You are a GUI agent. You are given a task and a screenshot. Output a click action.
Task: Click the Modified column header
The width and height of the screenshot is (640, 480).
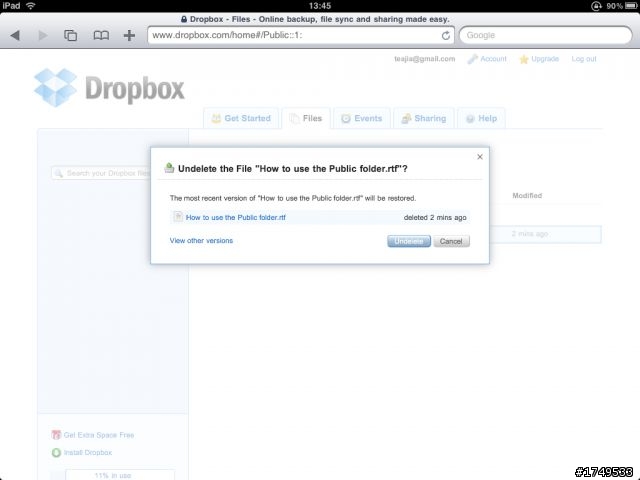pos(527,196)
